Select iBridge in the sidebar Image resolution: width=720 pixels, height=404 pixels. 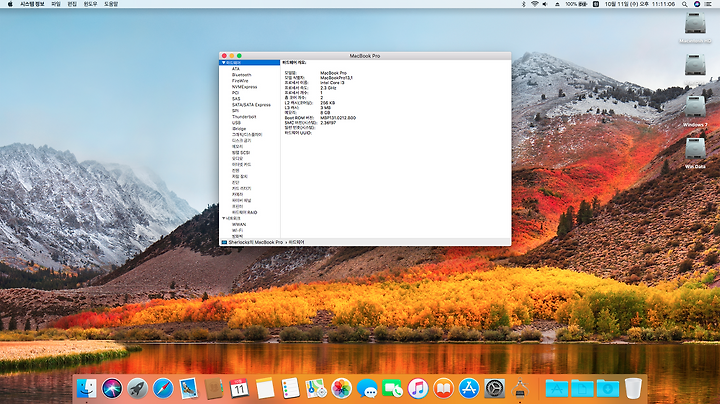click(239, 129)
